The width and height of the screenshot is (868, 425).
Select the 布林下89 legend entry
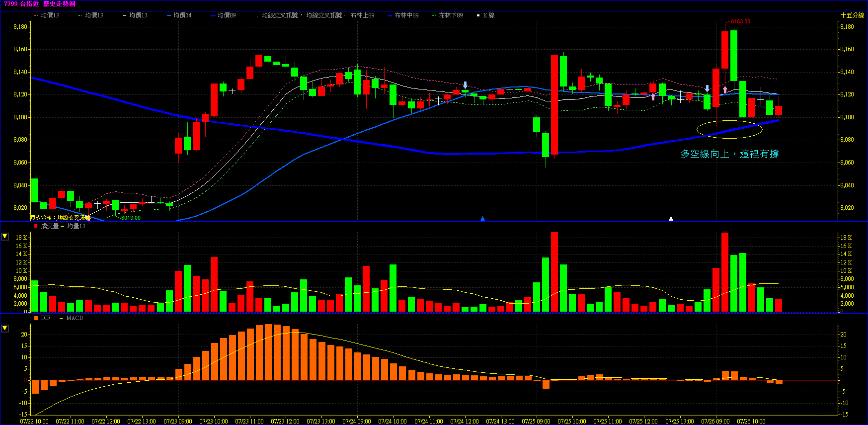(448, 15)
